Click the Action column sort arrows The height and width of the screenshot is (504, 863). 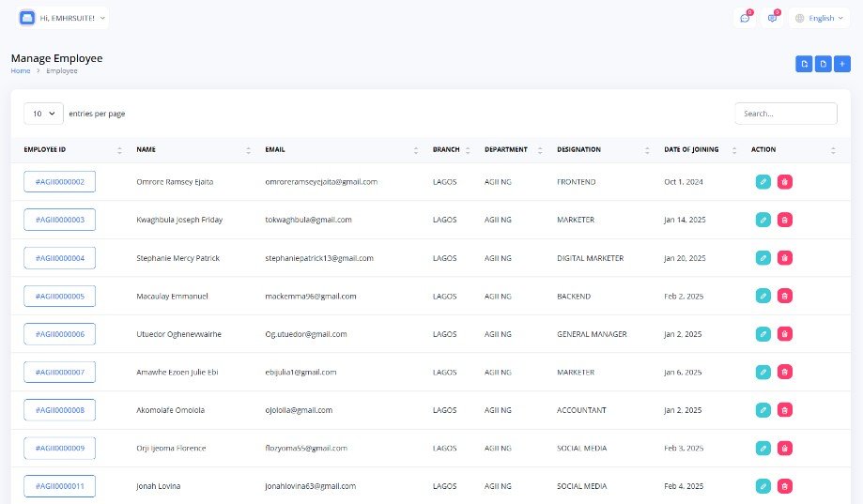(x=833, y=150)
